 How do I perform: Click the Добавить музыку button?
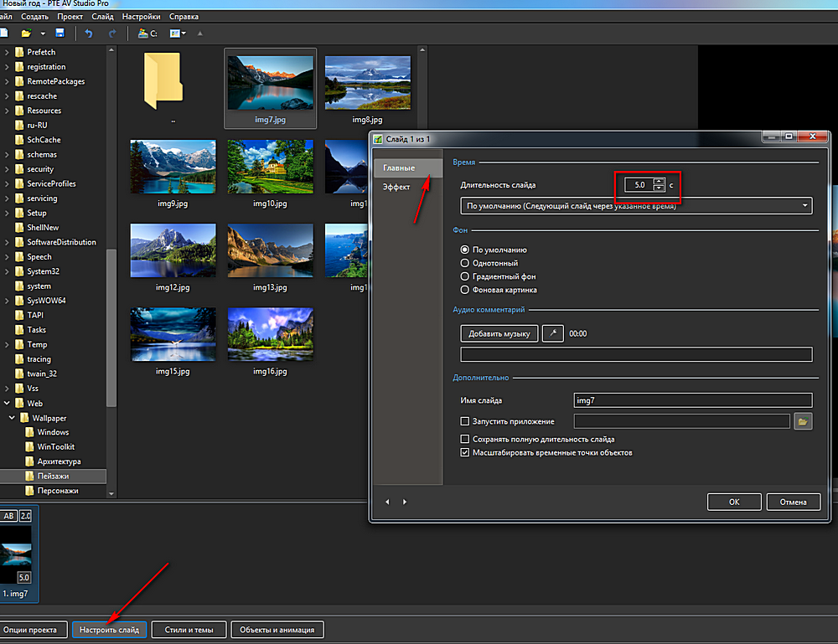[x=499, y=333]
